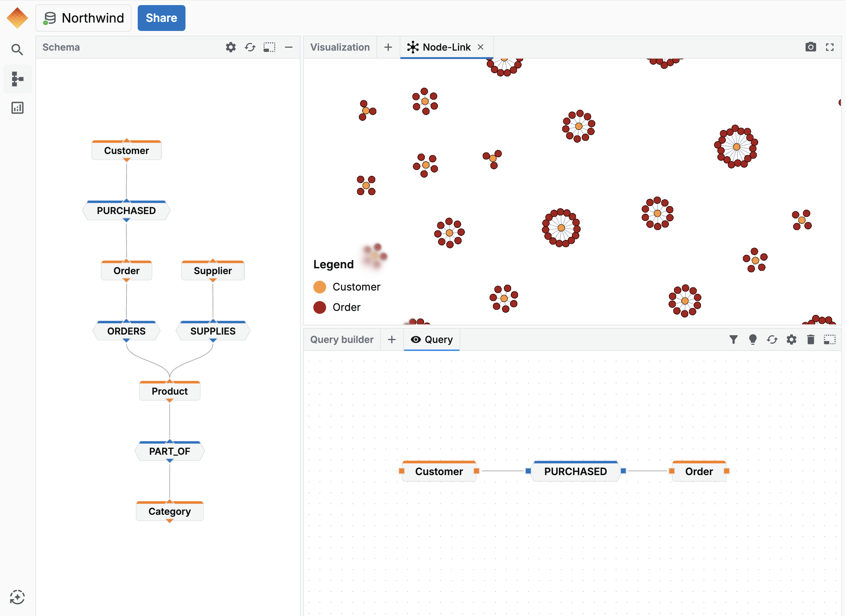Fit the Schema graph to view
The height and width of the screenshot is (616, 846).
click(269, 47)
